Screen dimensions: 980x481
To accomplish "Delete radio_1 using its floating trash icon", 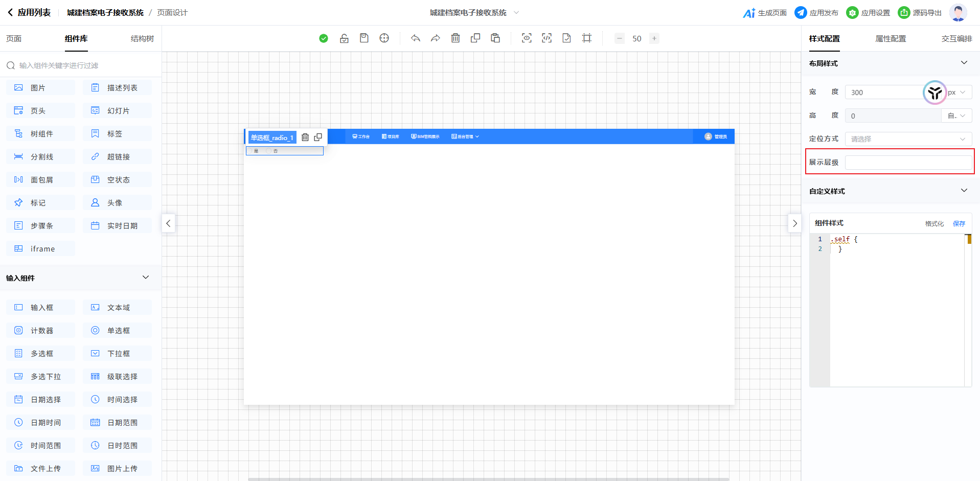I will click(305, 137).
